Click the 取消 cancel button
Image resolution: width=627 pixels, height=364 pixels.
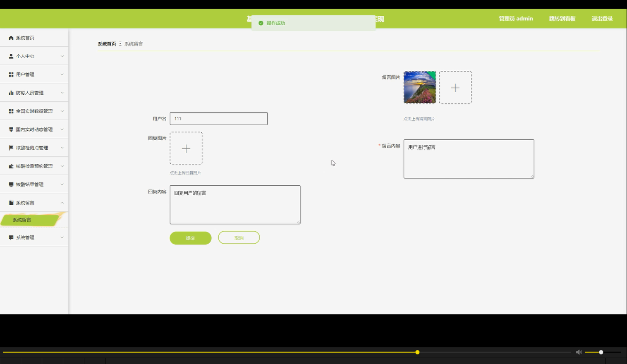pos(239,238)
